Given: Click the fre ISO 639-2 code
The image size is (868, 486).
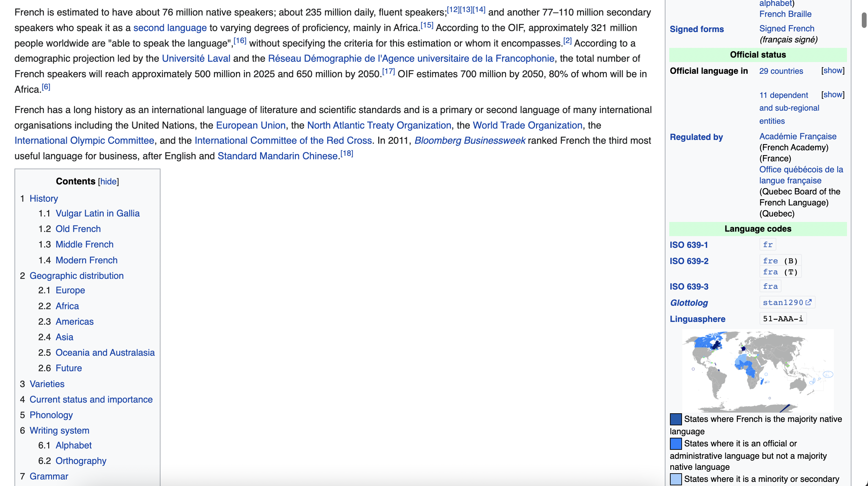Looking at the screenshot, I should click(770, 261).
